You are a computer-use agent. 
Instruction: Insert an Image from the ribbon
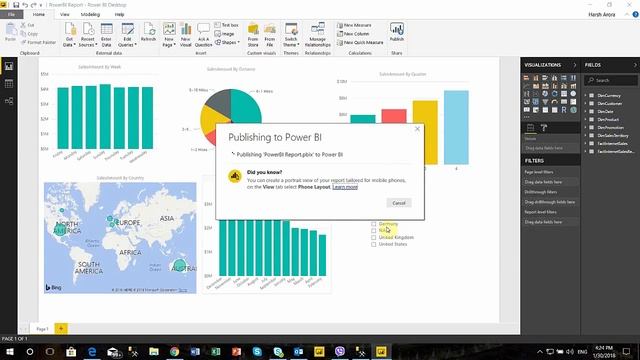point(224,34)
